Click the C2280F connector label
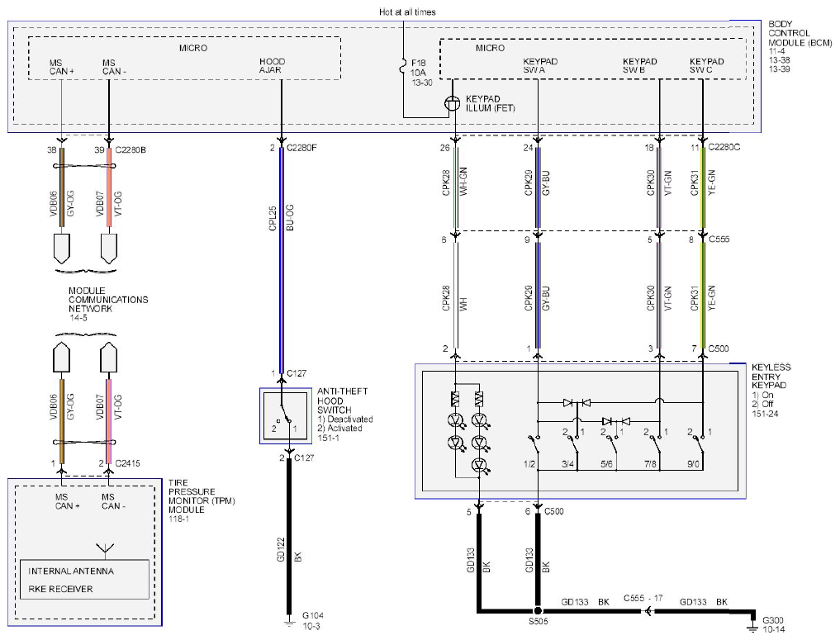The height and width of the screenshot is (640, 840). tap(301, 148)
